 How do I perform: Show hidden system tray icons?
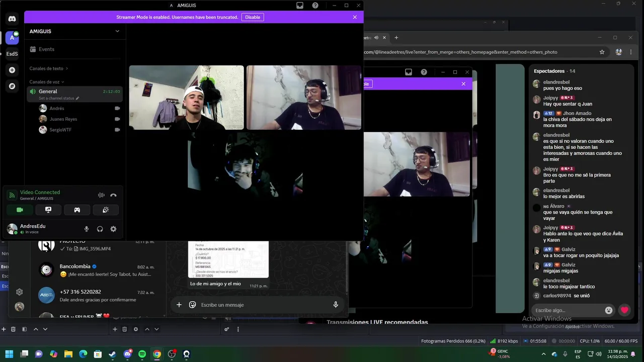pos(543,354)
